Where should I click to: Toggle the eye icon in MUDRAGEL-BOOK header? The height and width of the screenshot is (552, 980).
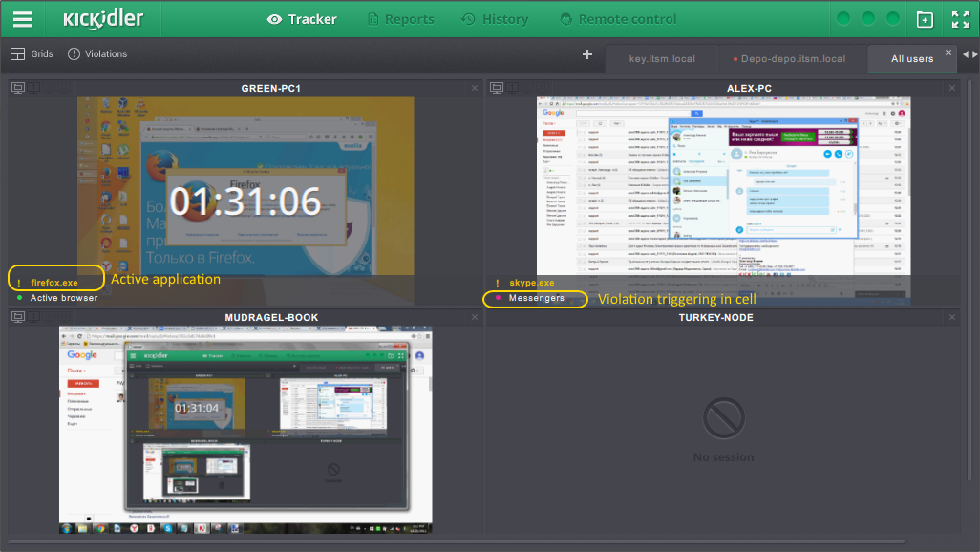(x=49, y=317)
